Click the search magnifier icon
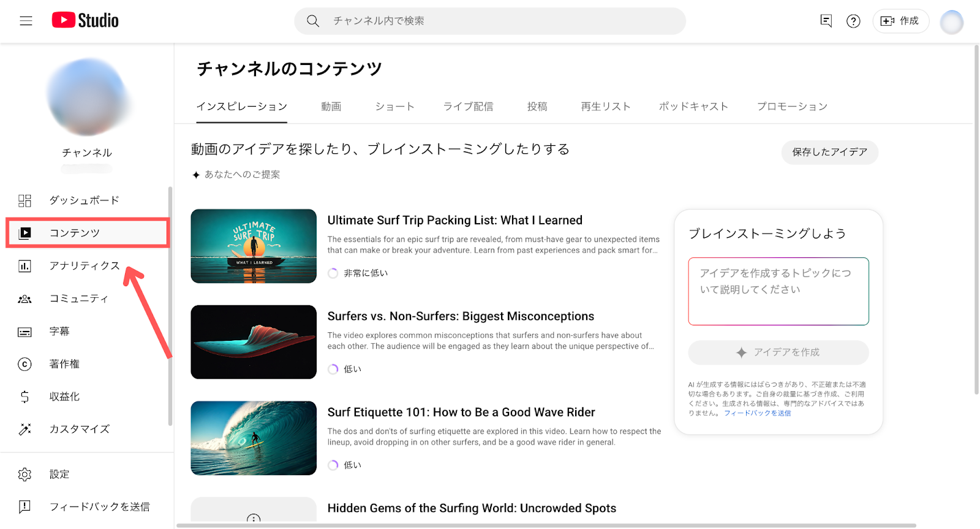Image resolution: width=980 pixels, height=529 pixels. tap(313, 21)
